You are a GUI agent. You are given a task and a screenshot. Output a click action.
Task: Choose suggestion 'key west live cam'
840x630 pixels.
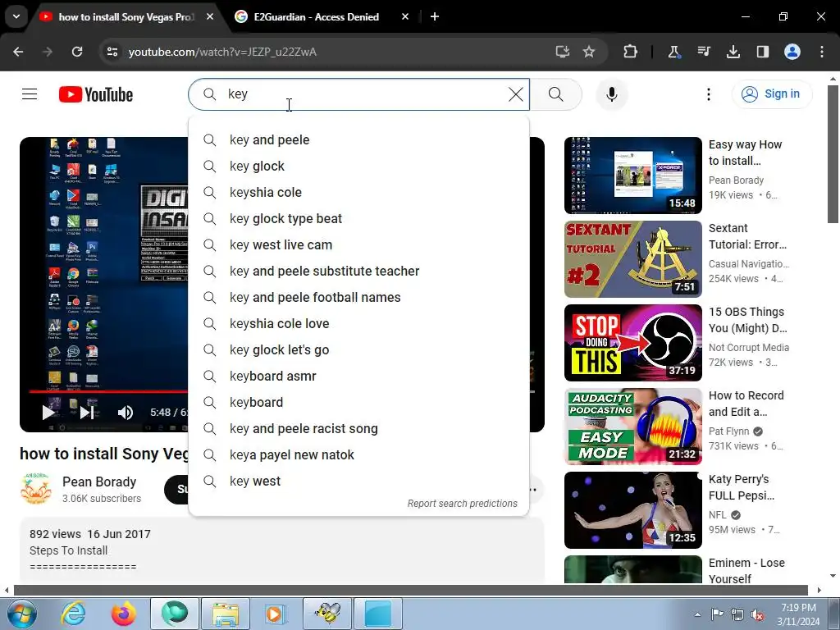click(x=359, y=244)
